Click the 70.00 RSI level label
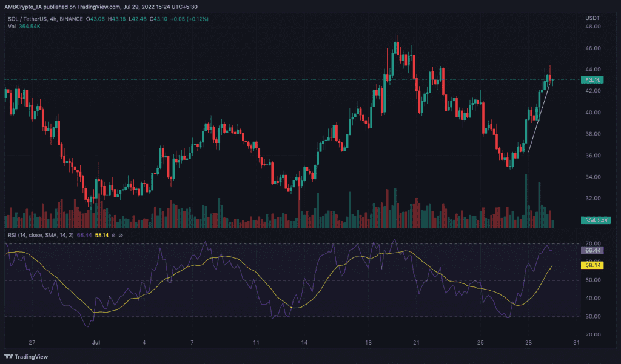 (593, 243)
